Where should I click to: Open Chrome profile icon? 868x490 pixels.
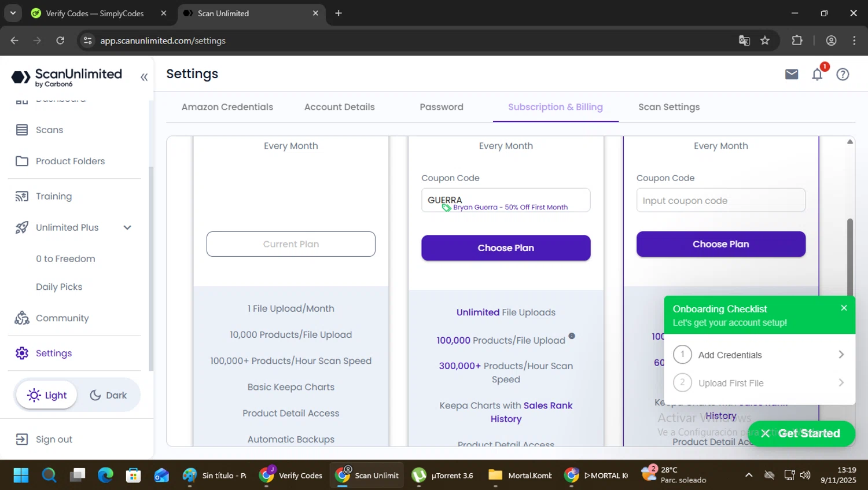(x=831, y=40)
